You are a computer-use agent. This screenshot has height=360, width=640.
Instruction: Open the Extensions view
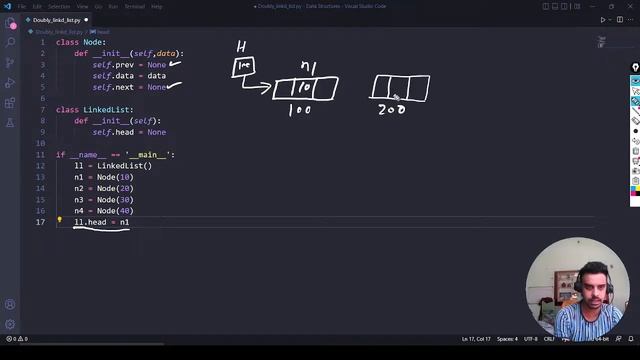[x=10, y=102]
